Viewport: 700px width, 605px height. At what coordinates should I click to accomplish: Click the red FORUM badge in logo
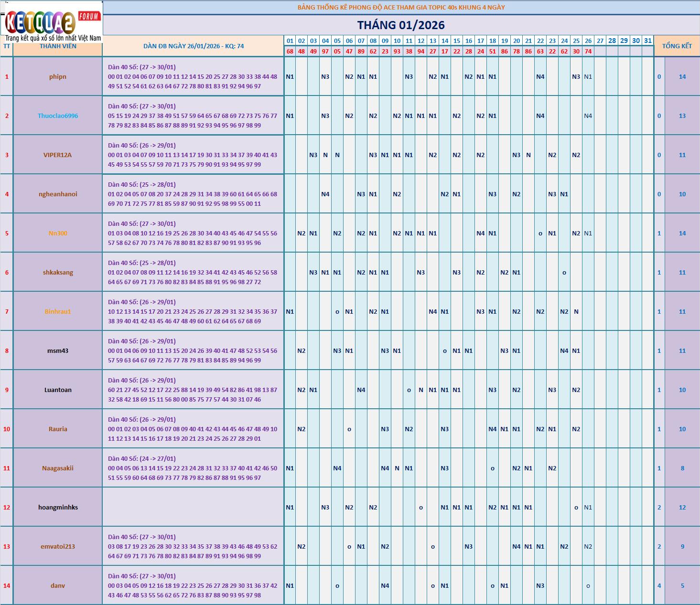coord(89,16)
